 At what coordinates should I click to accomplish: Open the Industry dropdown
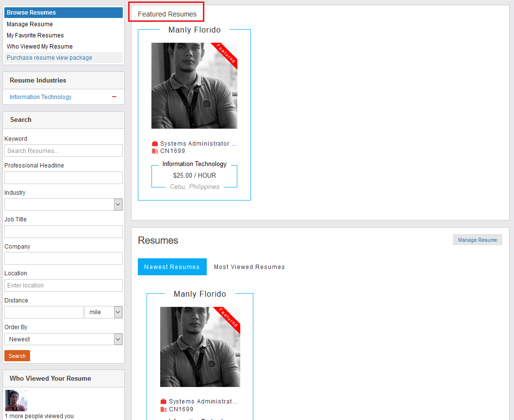[x=118, y=204]
